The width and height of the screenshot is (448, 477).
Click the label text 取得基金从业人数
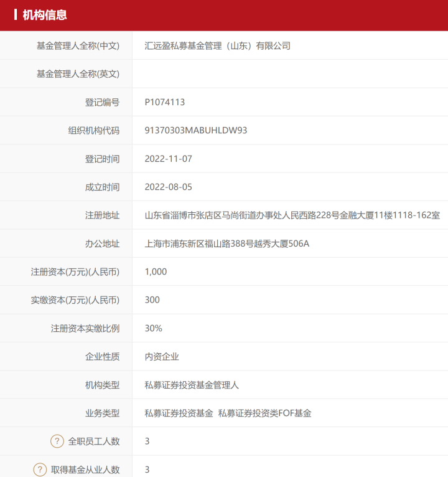(x=85, y=470)
